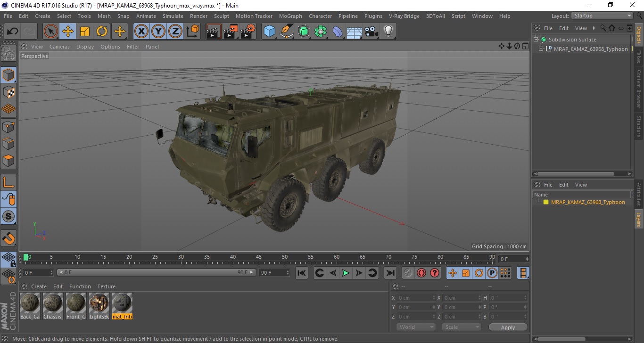Toggle Y axis lock
This screenshot has width=644, height=343.
pos(158,32)
